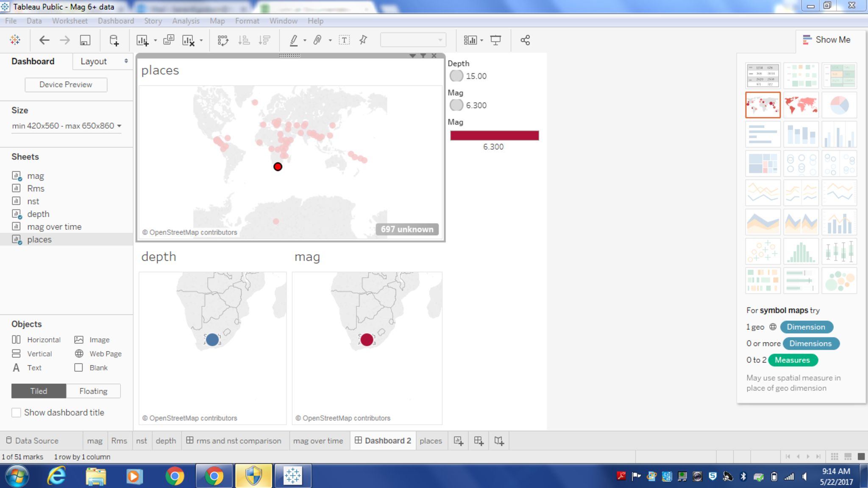Click the Share workbook icon

click(525, 40)
